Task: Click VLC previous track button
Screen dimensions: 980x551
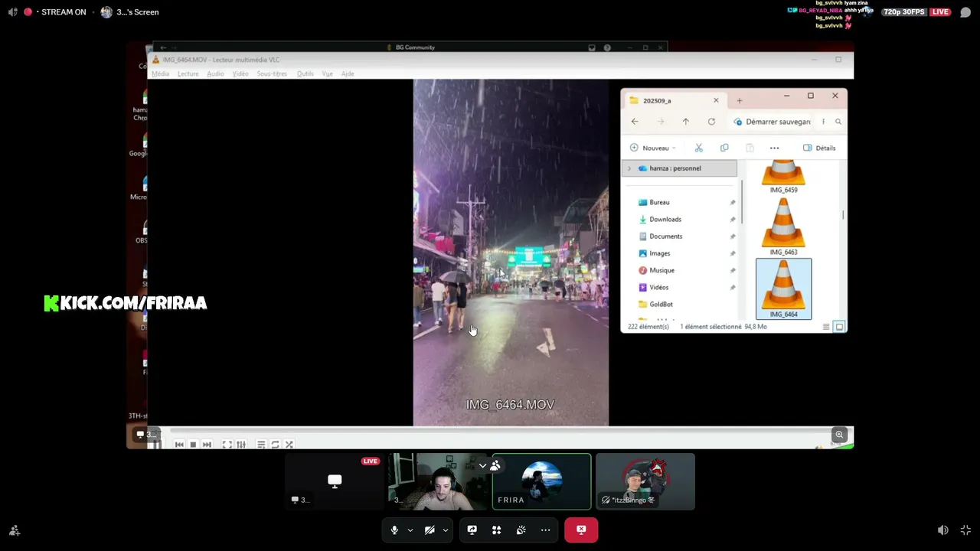Action: [x=179, y=444]
